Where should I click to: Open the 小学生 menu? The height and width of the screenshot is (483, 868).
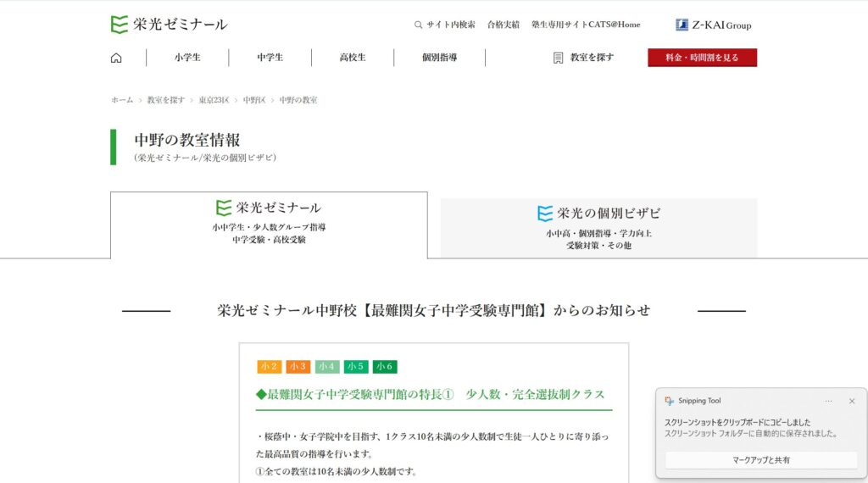tap(187, 58)
